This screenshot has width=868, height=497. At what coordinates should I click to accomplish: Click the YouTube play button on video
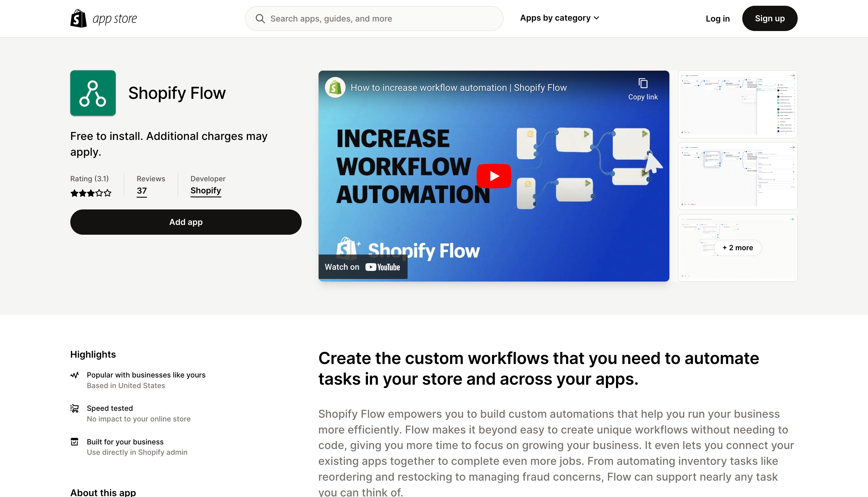click(494, 176)
